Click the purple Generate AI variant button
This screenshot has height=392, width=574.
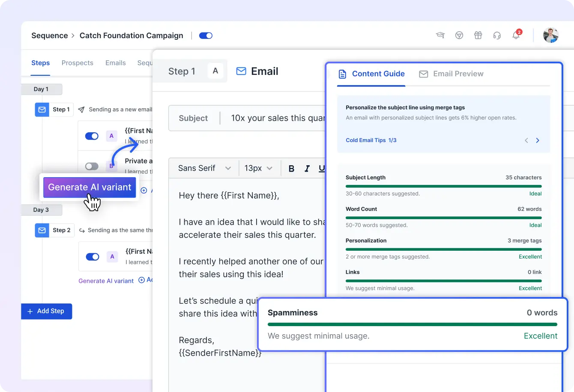90,187
